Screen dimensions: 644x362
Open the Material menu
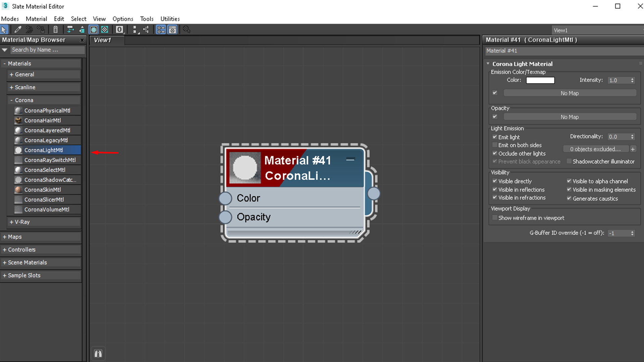[36, 19]
